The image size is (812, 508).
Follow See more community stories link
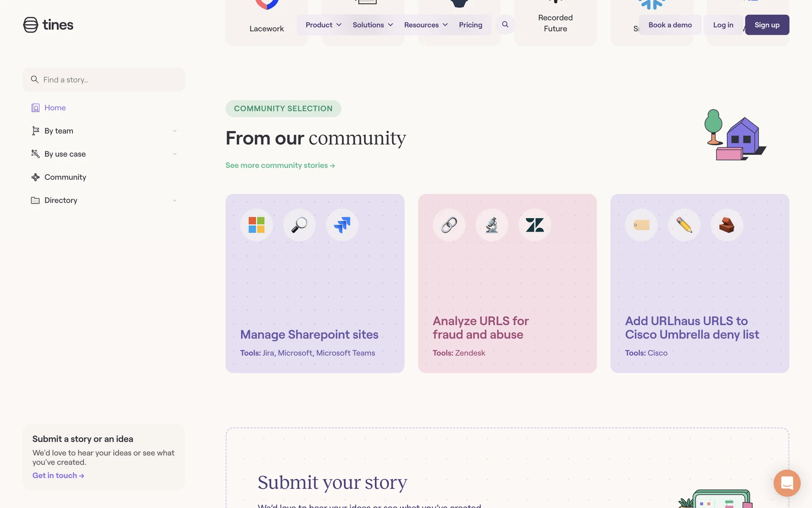[x=280, y=166]
